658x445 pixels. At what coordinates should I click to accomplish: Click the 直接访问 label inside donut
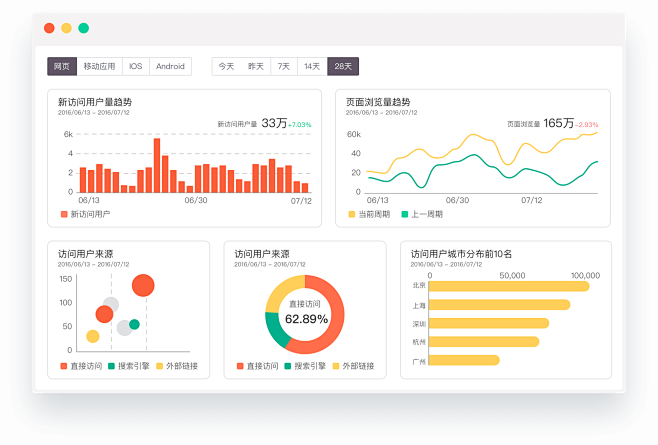click(x=305, y=304)
